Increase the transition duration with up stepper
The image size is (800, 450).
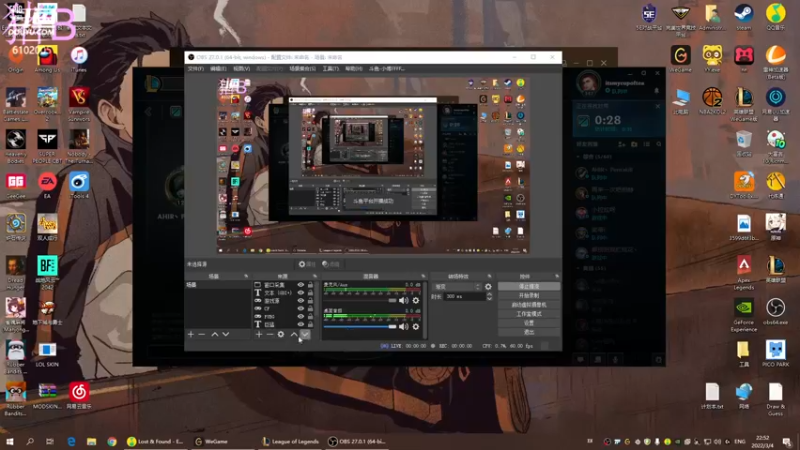click(x=489, y=294)
